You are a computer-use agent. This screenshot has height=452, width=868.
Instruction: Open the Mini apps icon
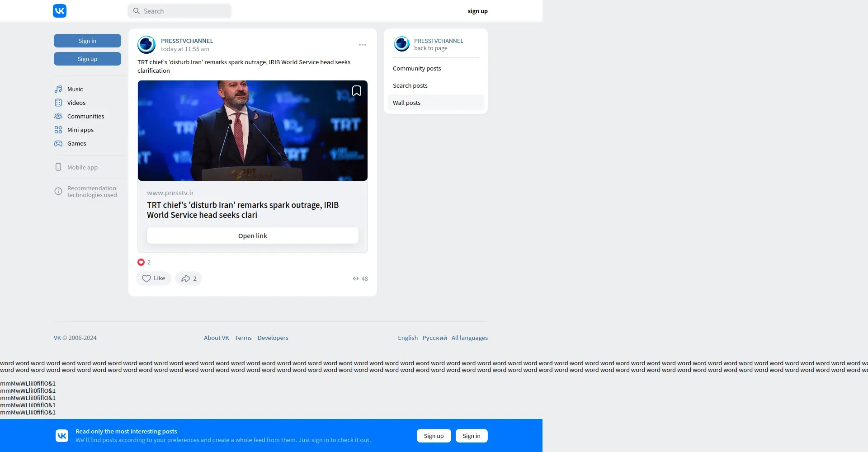coord(58,130)
